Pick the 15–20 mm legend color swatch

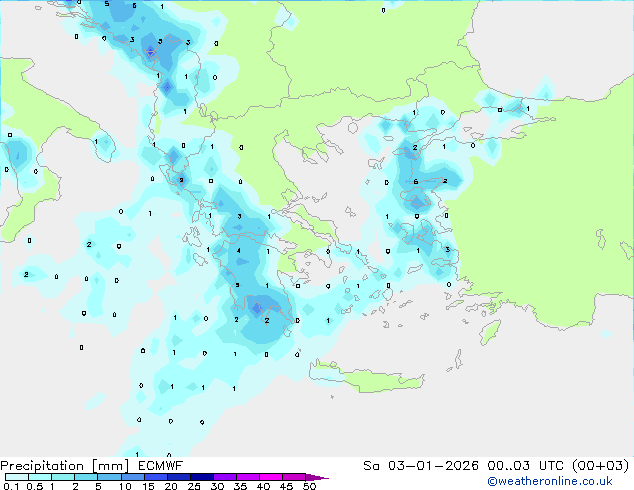click(x=155, y=477)
